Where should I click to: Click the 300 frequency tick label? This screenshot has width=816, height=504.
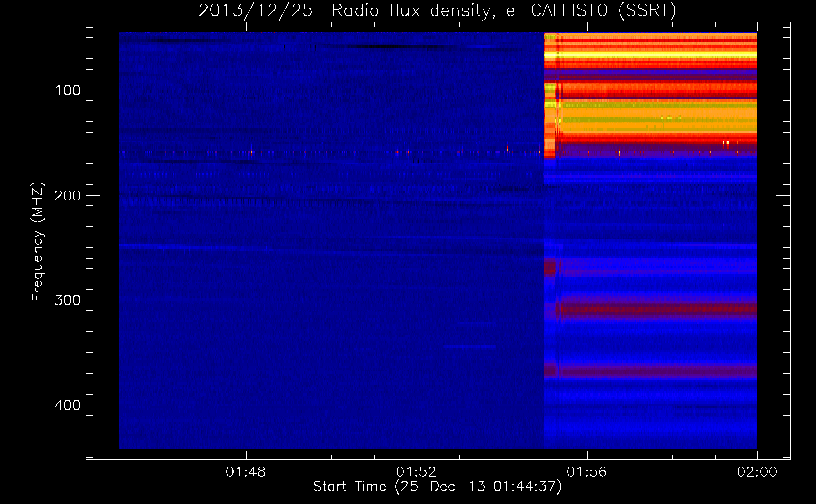(68, 300)
